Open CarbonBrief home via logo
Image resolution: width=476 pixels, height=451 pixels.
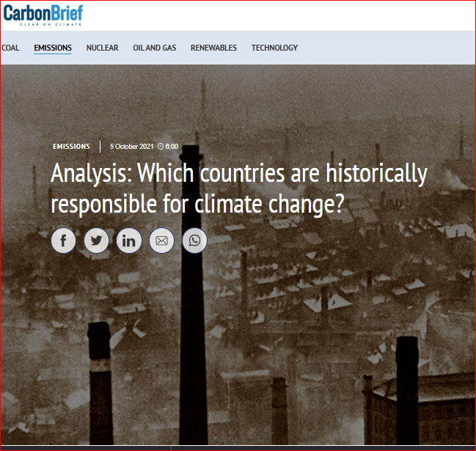(43, 12)
